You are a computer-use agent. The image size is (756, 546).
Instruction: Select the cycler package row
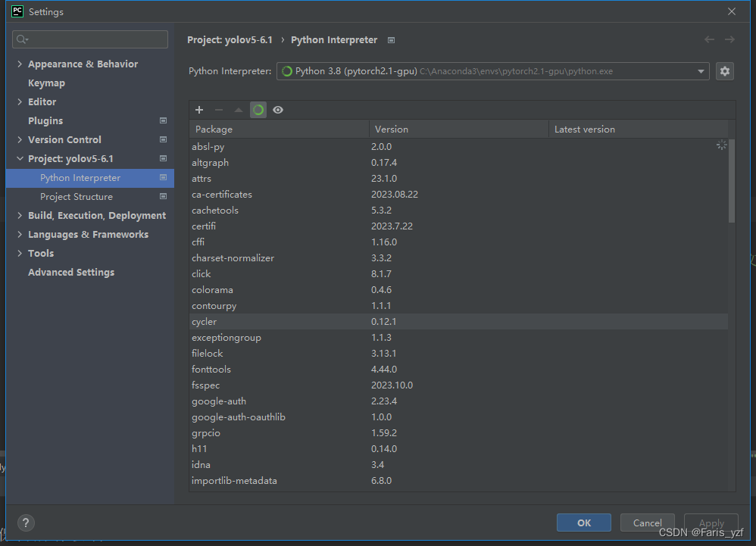coord(458,321)
